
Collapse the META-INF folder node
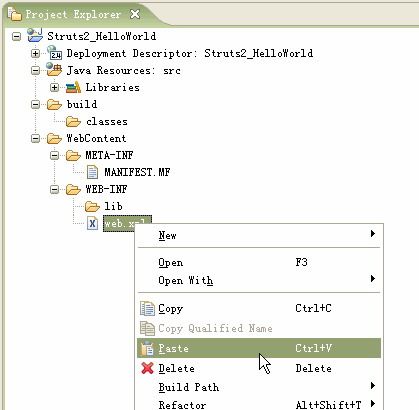tap(54, 155)
